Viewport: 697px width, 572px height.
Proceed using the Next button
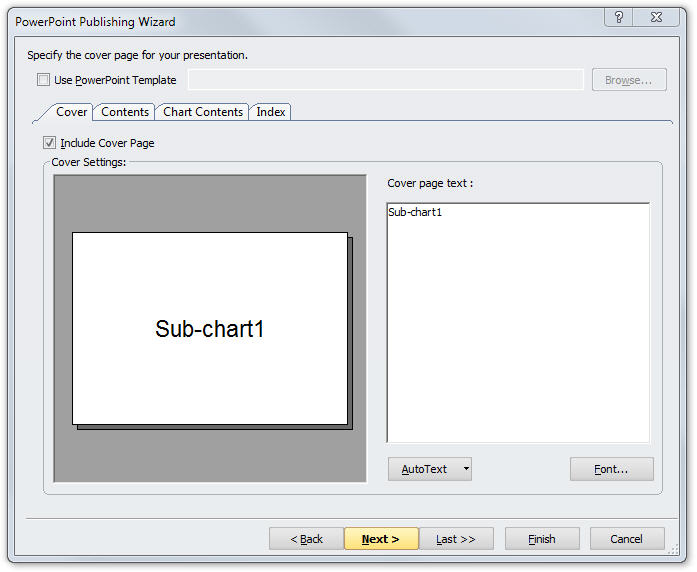point(381,539)
